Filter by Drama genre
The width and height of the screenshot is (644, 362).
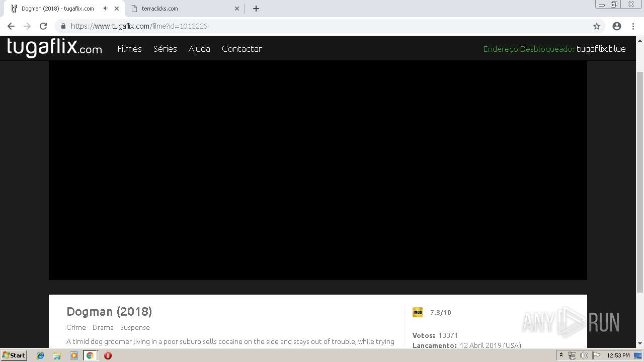[103, 327]
